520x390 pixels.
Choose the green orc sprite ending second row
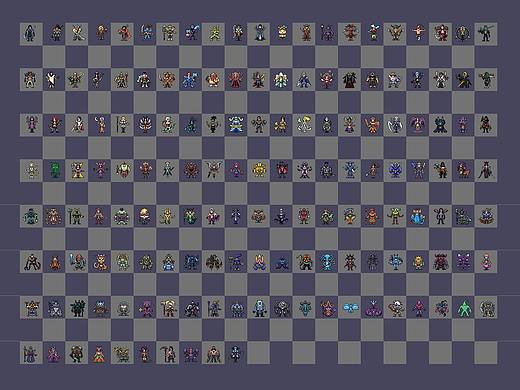click(486, 79)
